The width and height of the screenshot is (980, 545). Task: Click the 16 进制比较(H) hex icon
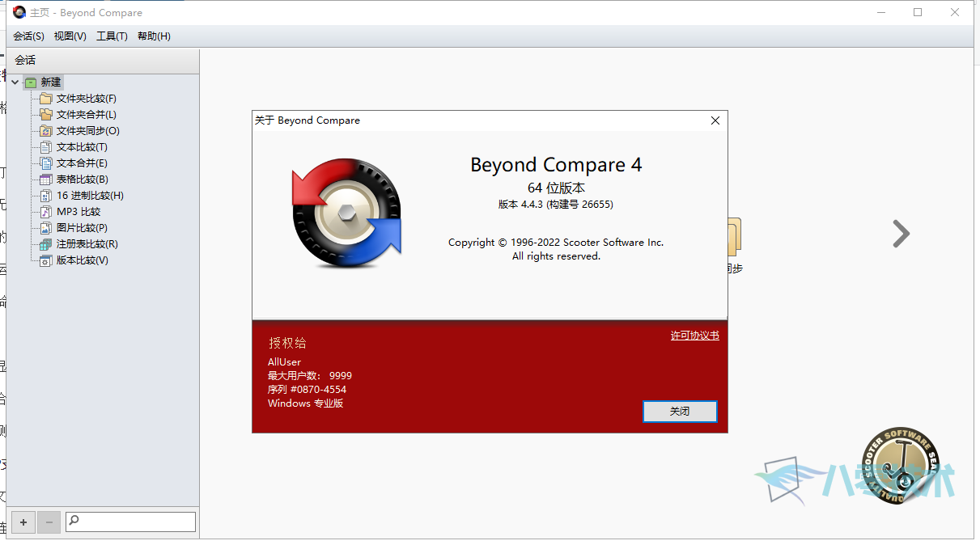46,196
